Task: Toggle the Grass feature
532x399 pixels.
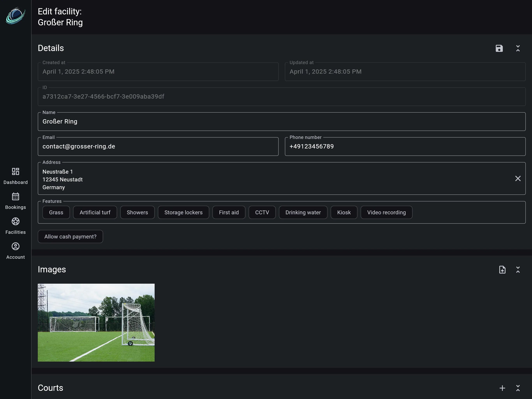Action: coord(56,212)
